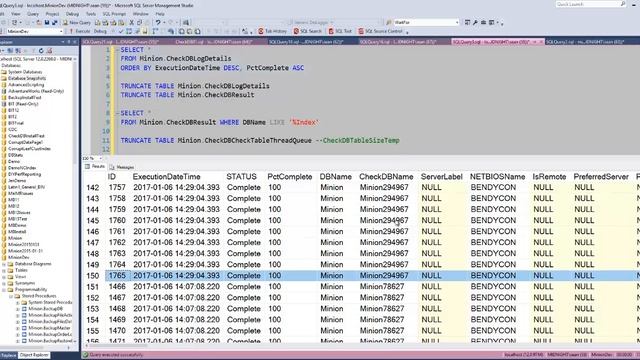Expand the Tables node
Screen dimensions: 640x360
pyautogui.click(x=4, y=270)
